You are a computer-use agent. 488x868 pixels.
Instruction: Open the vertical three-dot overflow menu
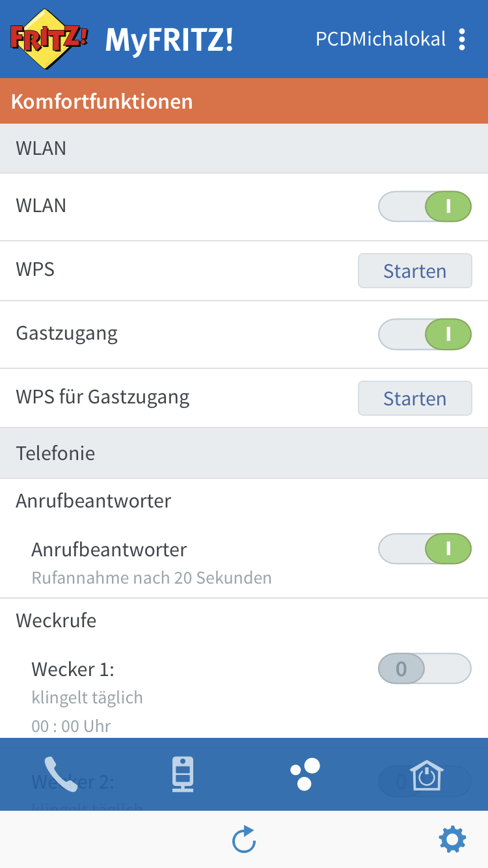click(462, 39)
